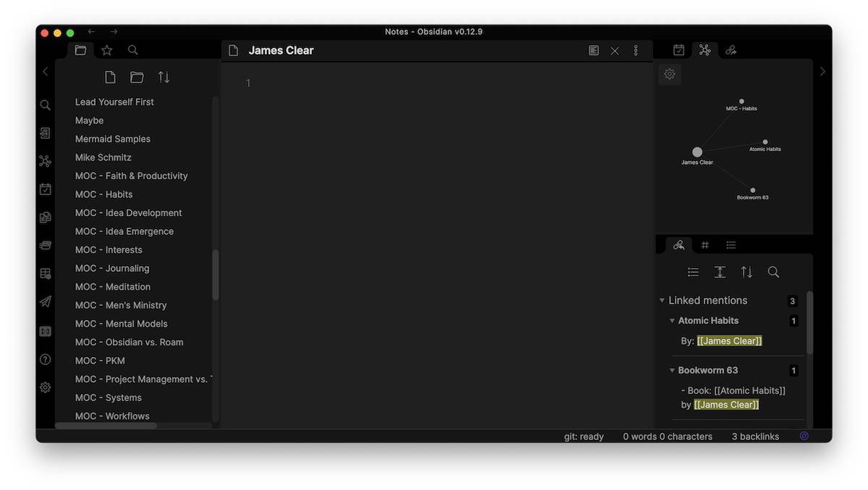Open the MOC - PKM note
Screen dimensions: 868x490
point(100,361)
